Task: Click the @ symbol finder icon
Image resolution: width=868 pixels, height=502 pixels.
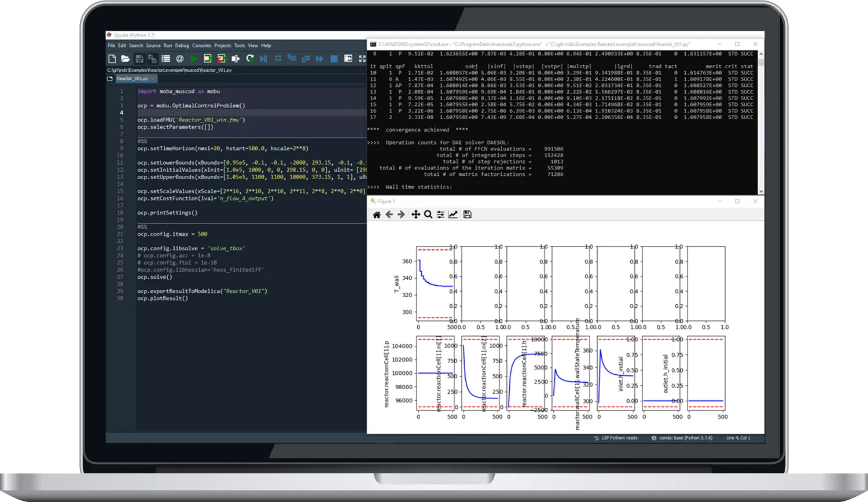Action: click(180, 58)
